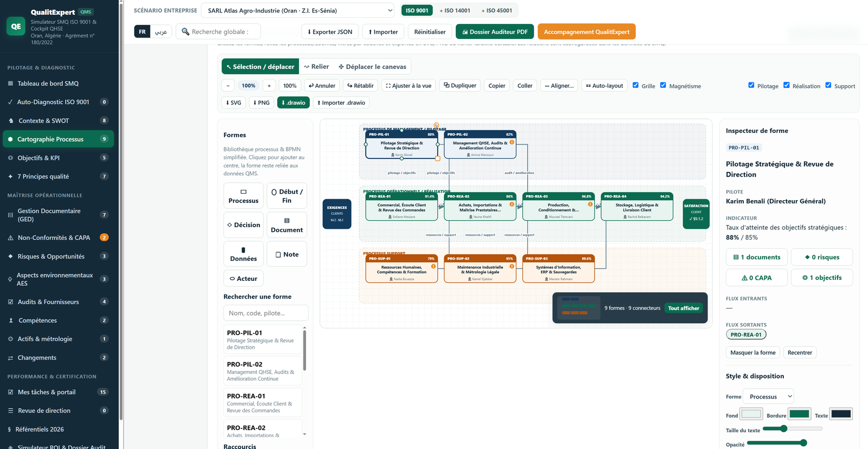
Task: Click the PRO-REA-01 outgoing flow chip
Action: pyautogui.click(x=746, y=335)
